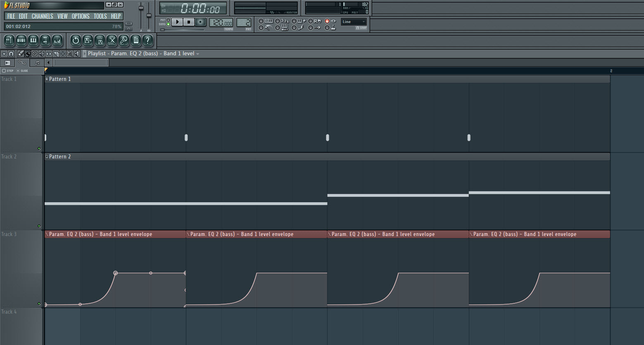Screen dimensions: 644x345
Task: Toggle the Wait for input option
Action: [278, 28]
